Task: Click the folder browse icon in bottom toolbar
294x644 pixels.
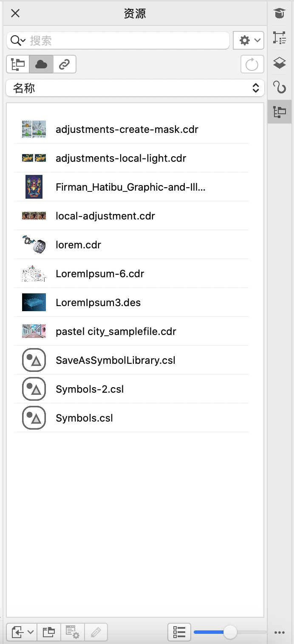Action: point(49,632)
